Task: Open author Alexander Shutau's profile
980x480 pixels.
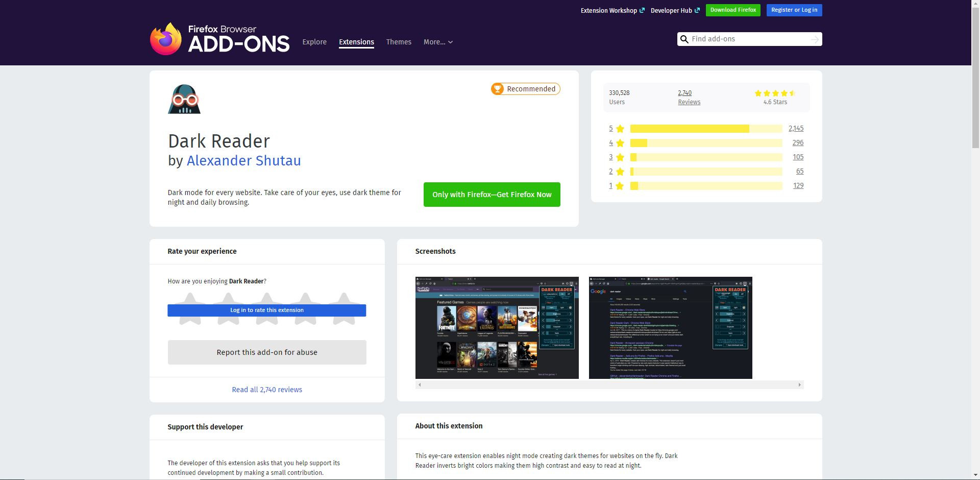Action: pyautogui.click(x=244, y=160)
